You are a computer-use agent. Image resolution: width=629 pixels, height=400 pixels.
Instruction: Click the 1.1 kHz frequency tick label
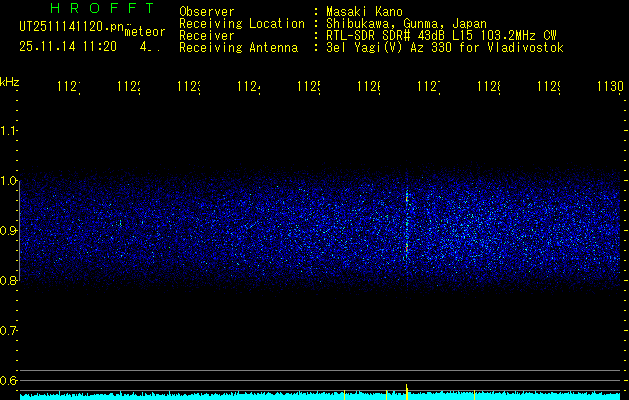pyautogui.click(x=9, y=131)
